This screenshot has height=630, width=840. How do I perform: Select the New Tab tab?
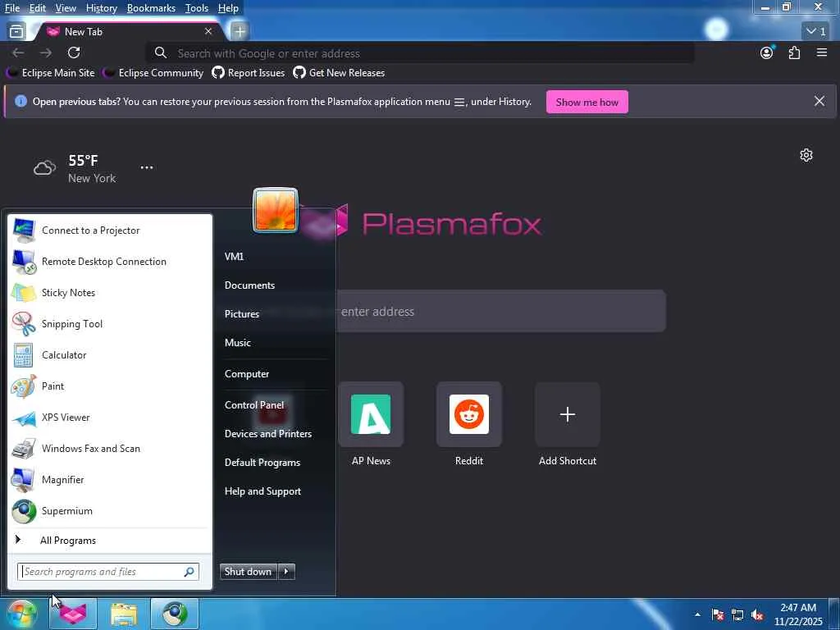(x=129, y=32)
